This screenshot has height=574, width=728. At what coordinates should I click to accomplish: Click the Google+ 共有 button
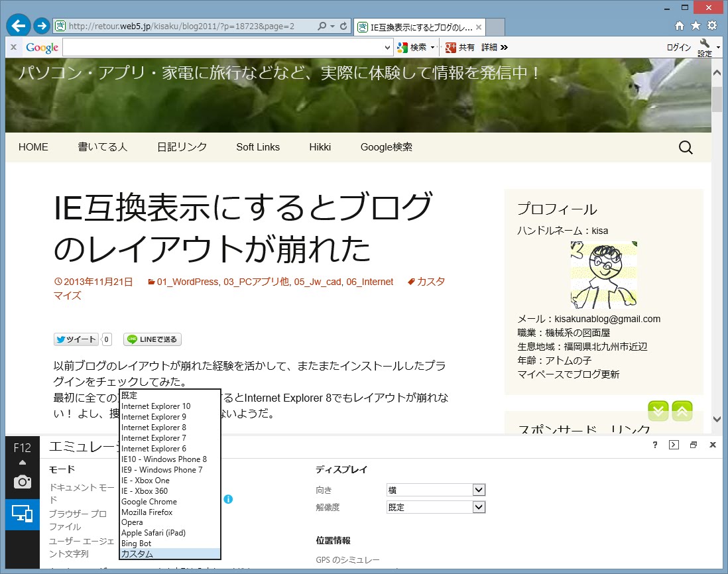click(x=460, y=47)
